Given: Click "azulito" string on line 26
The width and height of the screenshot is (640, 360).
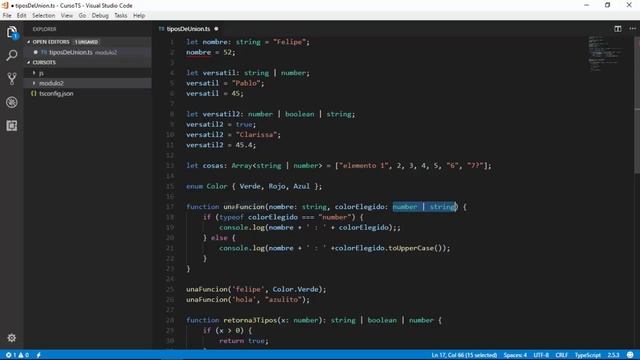Looking at the screenshot, I should 283,300.
